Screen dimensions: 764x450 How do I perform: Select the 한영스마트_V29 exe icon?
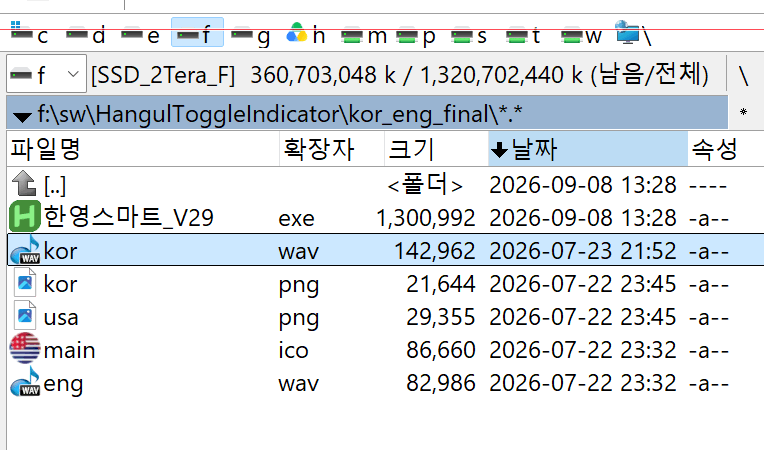24,217
